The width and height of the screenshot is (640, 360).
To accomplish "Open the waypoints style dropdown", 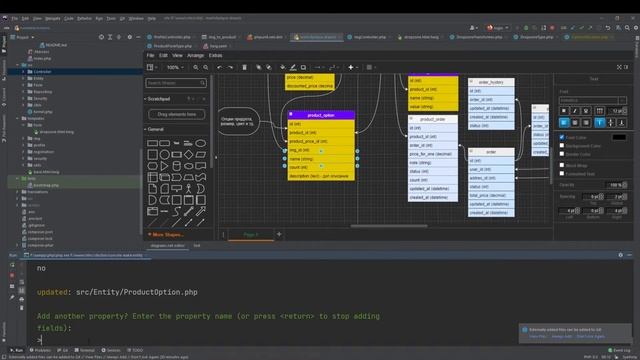I will [x=333, y=67].
